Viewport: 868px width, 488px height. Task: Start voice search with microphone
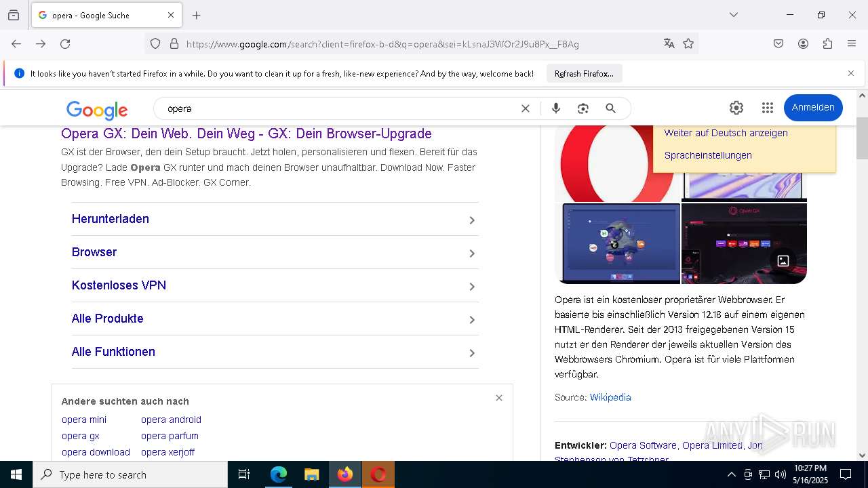click(556, 108)
